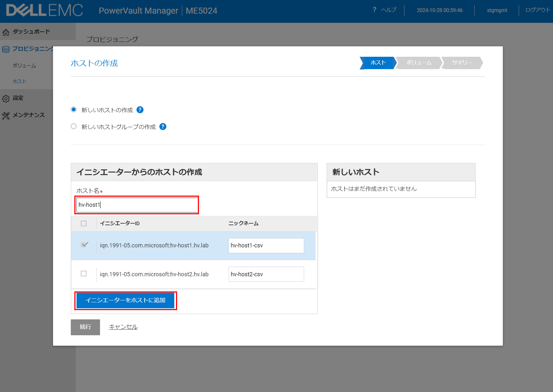This screenshot has width=553, height=392.
Task: Select the 新しいホストグループの作成 radio button
Action: (x=74, y=126)
